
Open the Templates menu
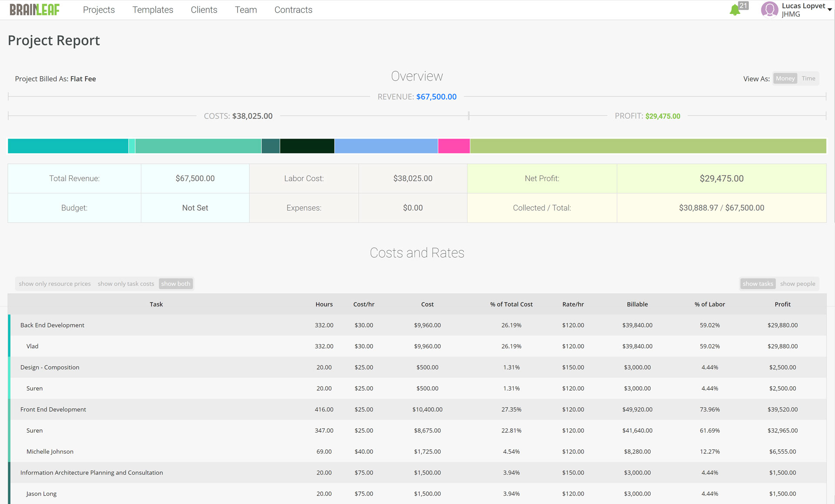[153, 10]
